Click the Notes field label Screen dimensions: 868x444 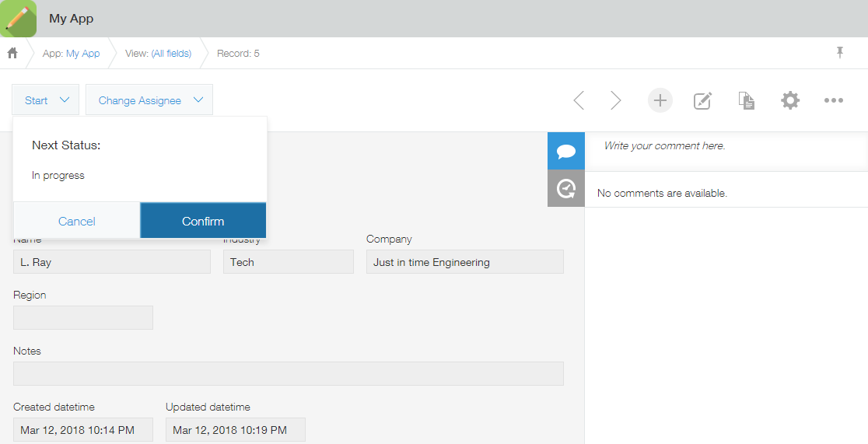tap(27, 351)
